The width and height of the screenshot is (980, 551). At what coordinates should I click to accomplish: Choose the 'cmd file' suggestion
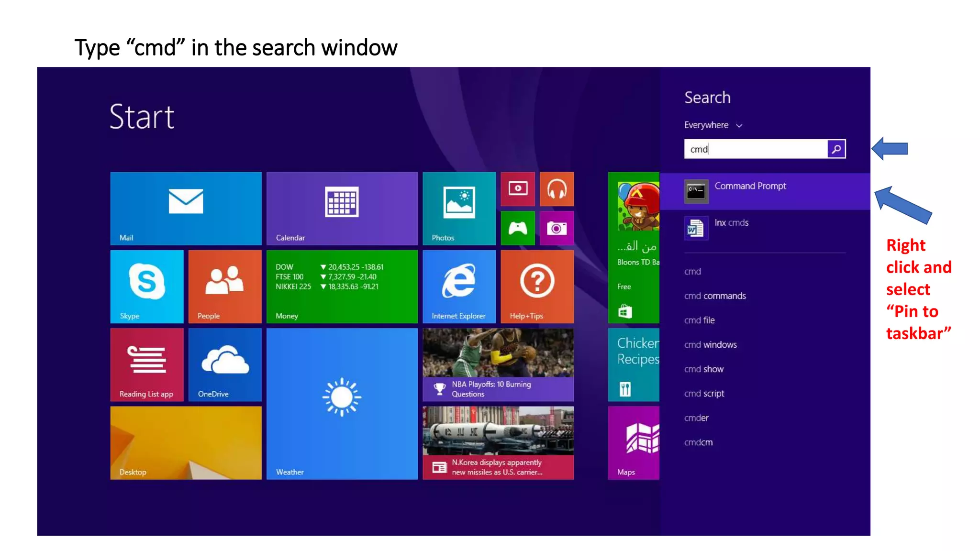pos(699,320)
